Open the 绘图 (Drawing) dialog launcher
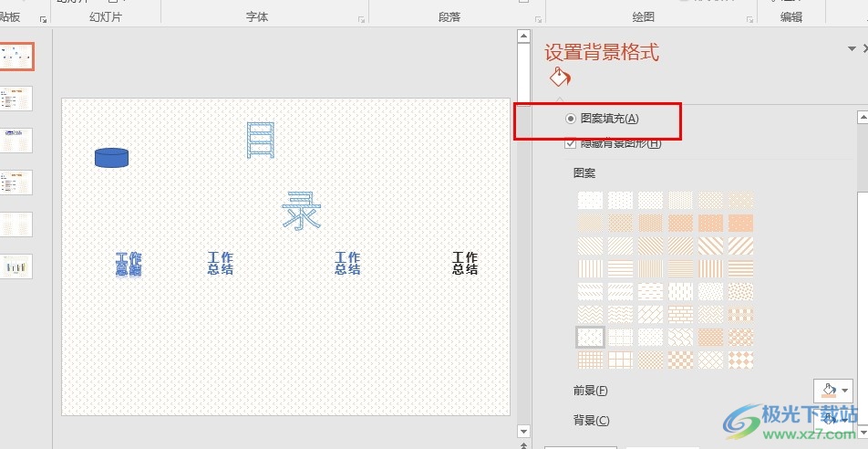This screenshot has width=868, height=449. pyautogui.click(x=750, y=19)
